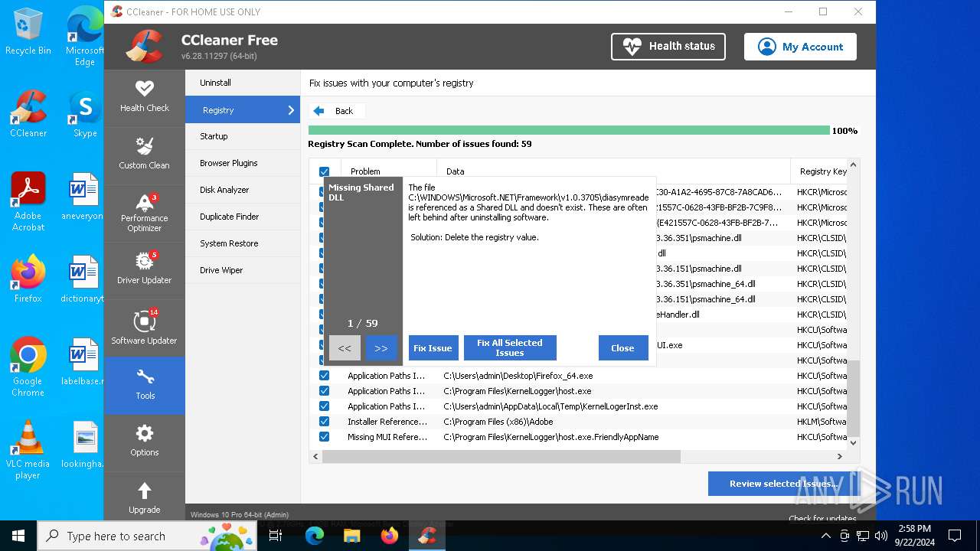Open Adobe Acrobat desktop shortcut
The width and height of the screenshot is (980, 551).
[x=28, y=201]
